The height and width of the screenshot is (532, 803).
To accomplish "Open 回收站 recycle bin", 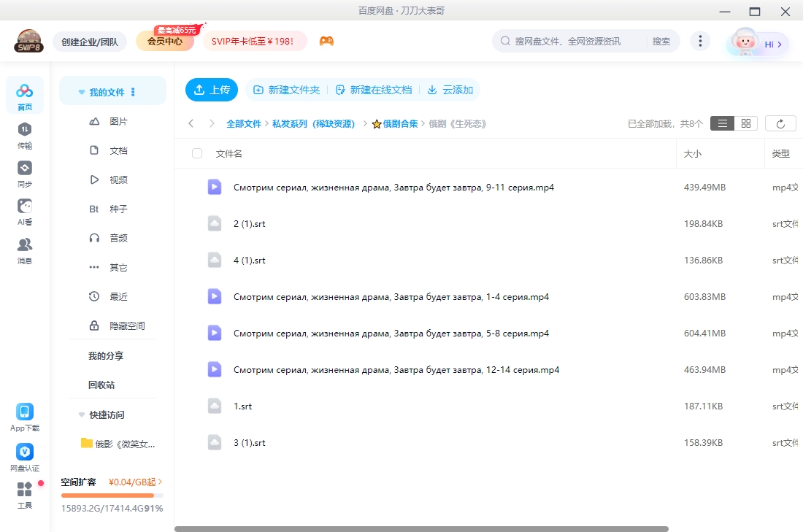I will [101, 385].
